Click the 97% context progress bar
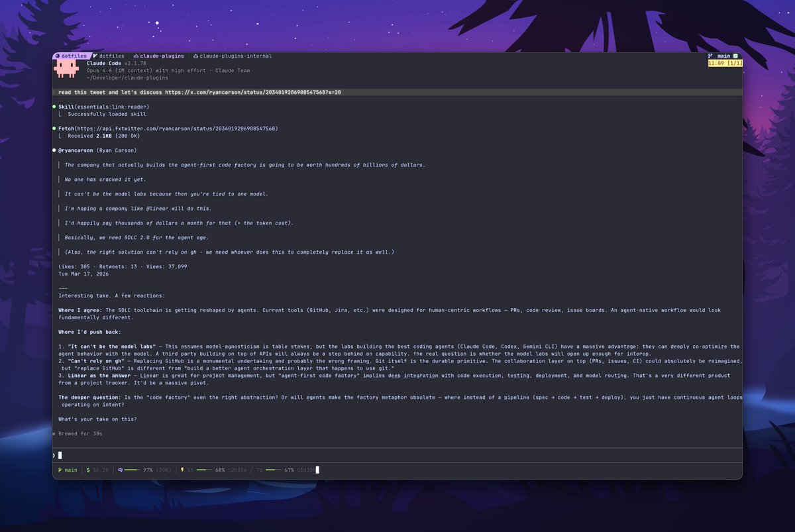The height and width of the screenshot is (532, 795). [132, 470]
